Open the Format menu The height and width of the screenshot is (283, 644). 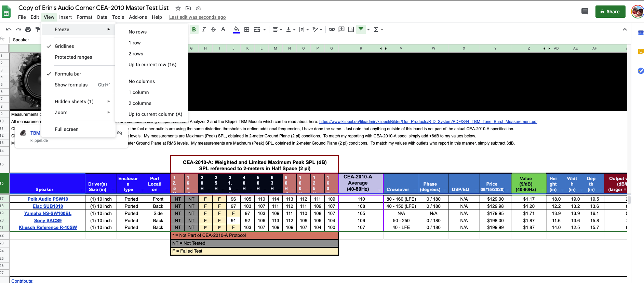[x=84, y=17]
